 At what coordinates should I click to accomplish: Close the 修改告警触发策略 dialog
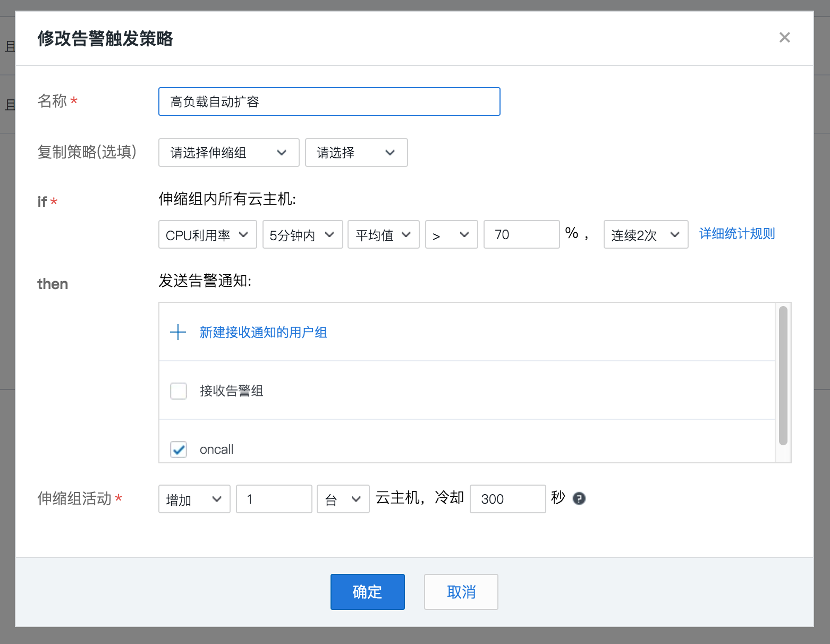784,38
